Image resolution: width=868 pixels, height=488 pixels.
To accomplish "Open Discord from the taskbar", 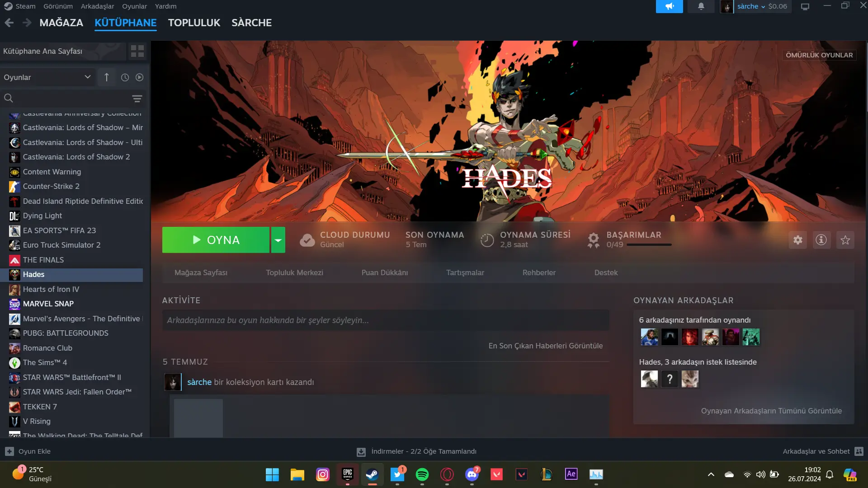I will coord(472,474).
